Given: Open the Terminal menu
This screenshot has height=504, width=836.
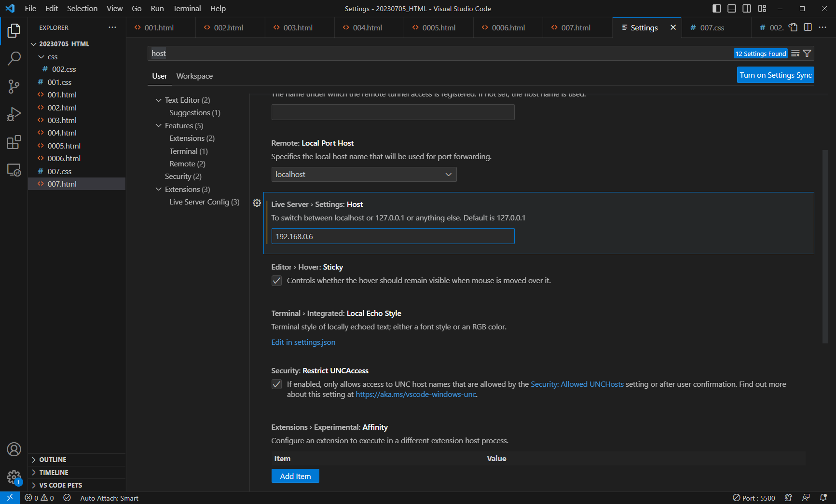Looking at the screenshot, I should pos(187,9).
